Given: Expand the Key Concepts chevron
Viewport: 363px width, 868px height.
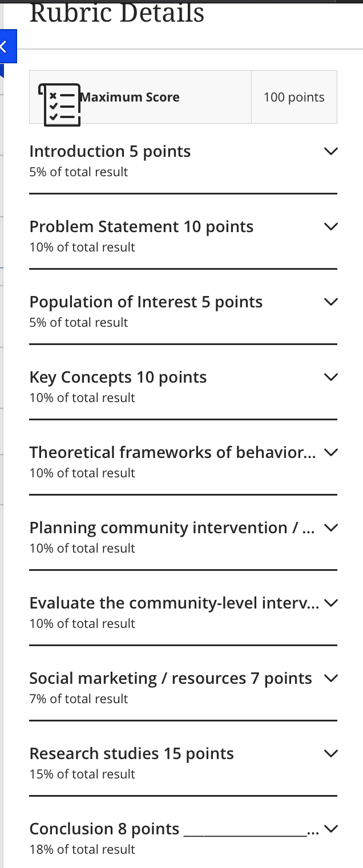Looking at the screenshot, I should tap(330, 377).
